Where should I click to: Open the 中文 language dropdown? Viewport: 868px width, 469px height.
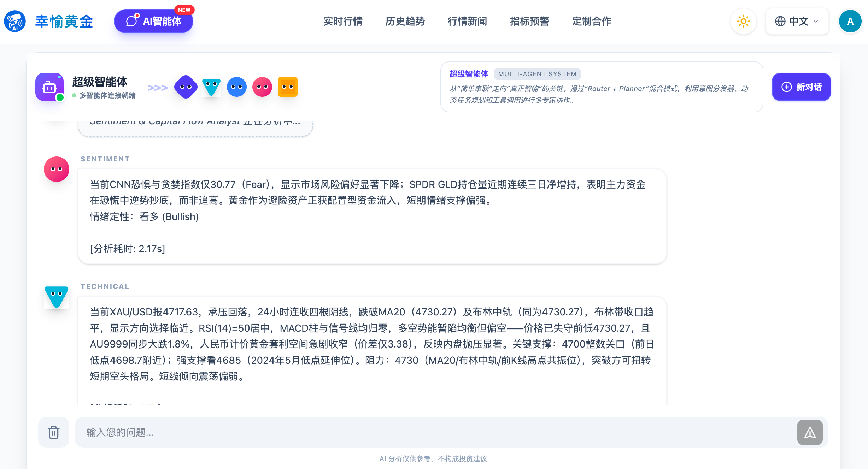pyautogui.click(x=797, y=21)
